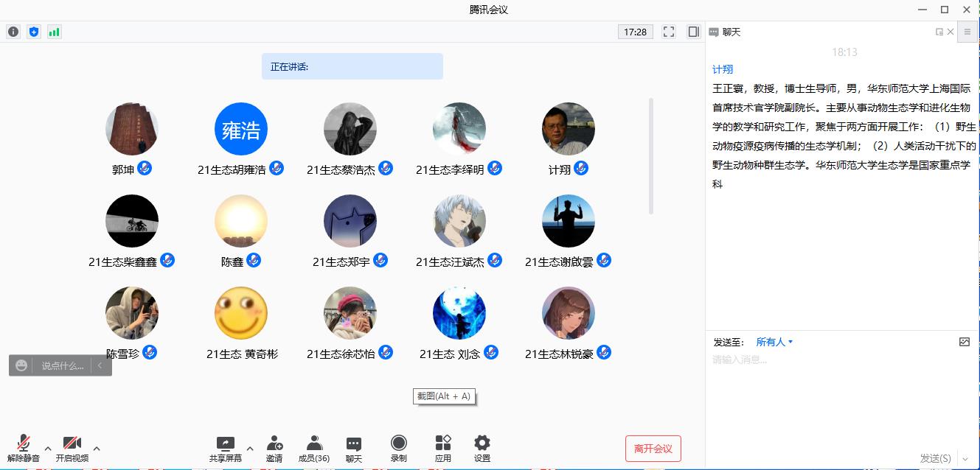Viewport: 980px width, 470px height.
Task: Open 成员(36) members list
Action: (x=314, y=447)
